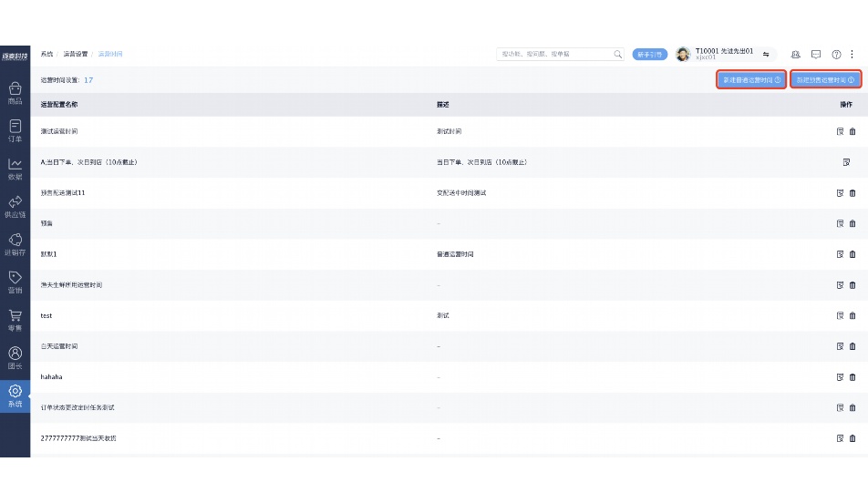Go to 订单 in the sidebar

pyautogui.click(x=15, y=130)
